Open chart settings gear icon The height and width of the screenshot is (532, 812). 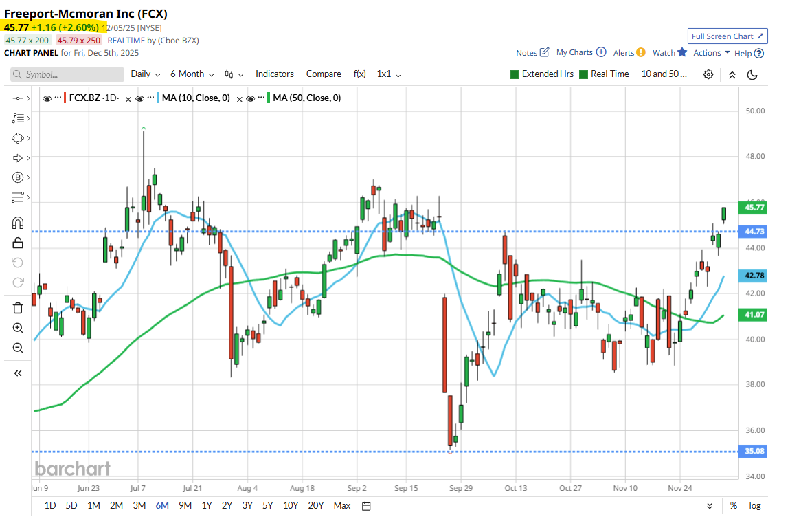(708, 74)
